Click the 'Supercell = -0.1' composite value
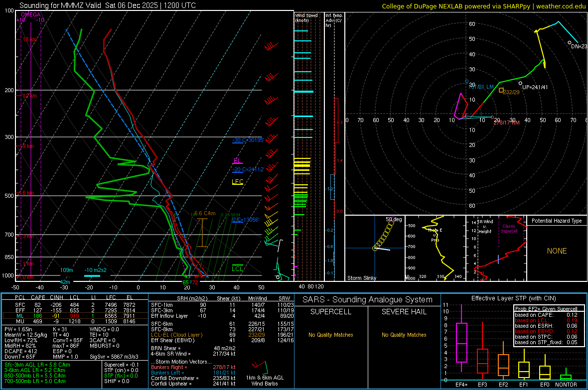This screenshot has width=588, height=390. point(122,365)
